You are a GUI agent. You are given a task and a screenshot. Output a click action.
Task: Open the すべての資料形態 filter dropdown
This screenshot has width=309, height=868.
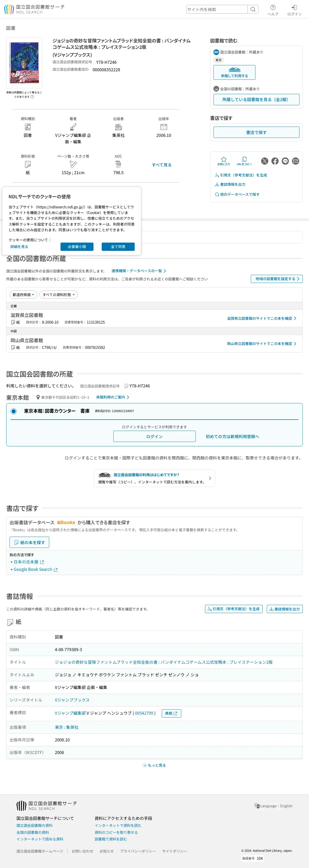coord(59,295)
